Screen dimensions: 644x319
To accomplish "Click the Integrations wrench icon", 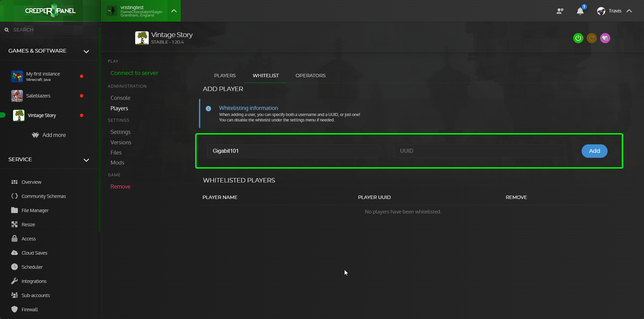I will pos(14,281).
